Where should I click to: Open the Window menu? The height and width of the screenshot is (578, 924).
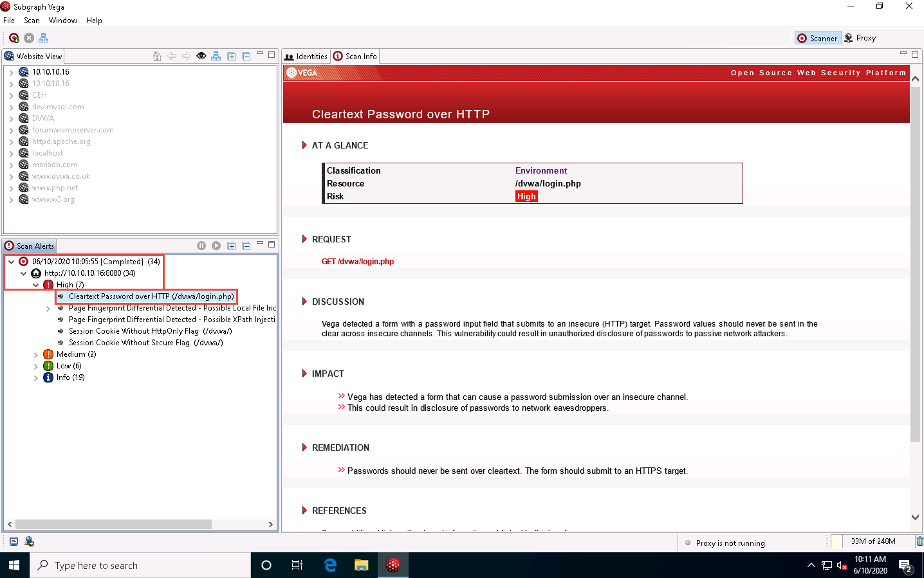[x=63, y=21]
